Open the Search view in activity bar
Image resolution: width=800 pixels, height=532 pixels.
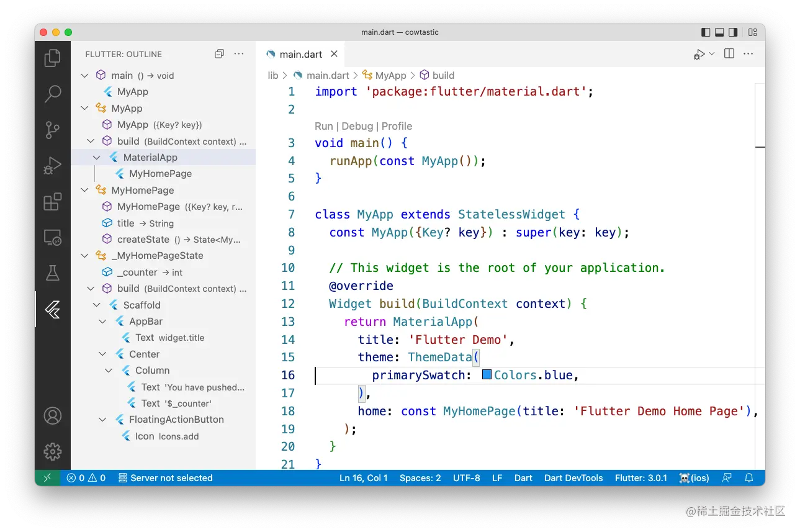[53, 94]
